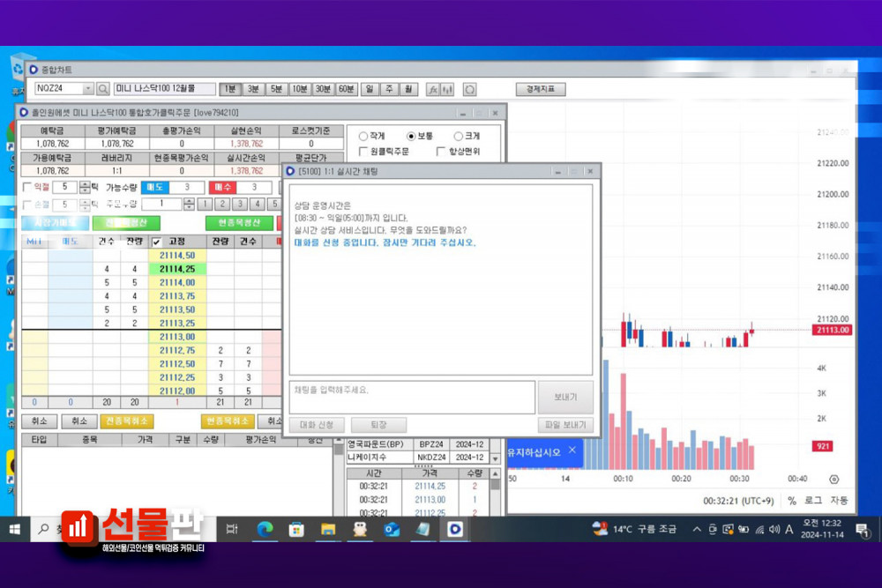Toggle the 익절 checkbox

26,187
